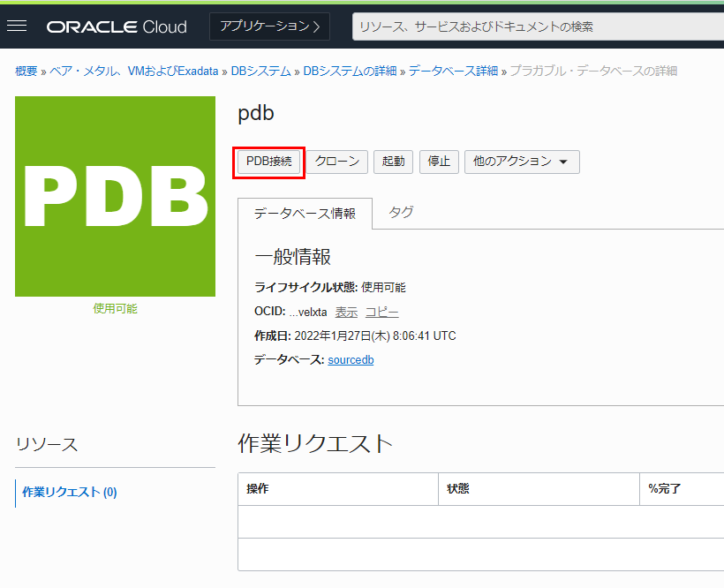
Task: Go to 概要 breadcrumb
Action: coord(26,71)
